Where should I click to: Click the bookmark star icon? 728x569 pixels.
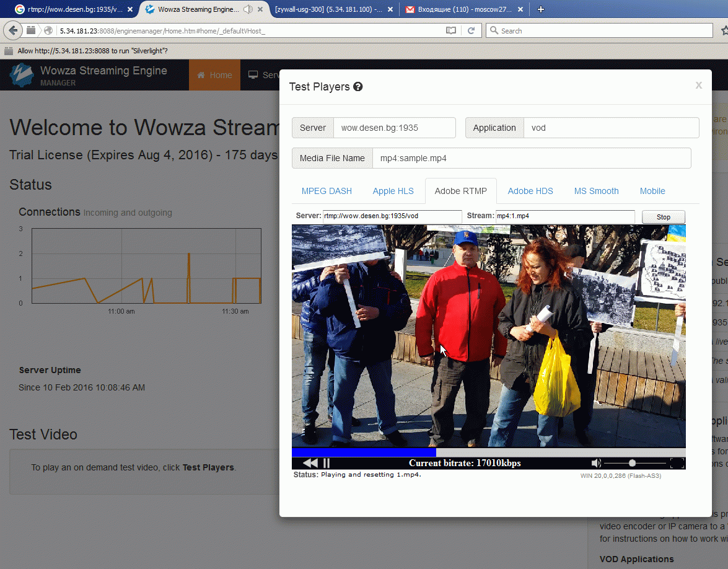(x=724, y=30)
